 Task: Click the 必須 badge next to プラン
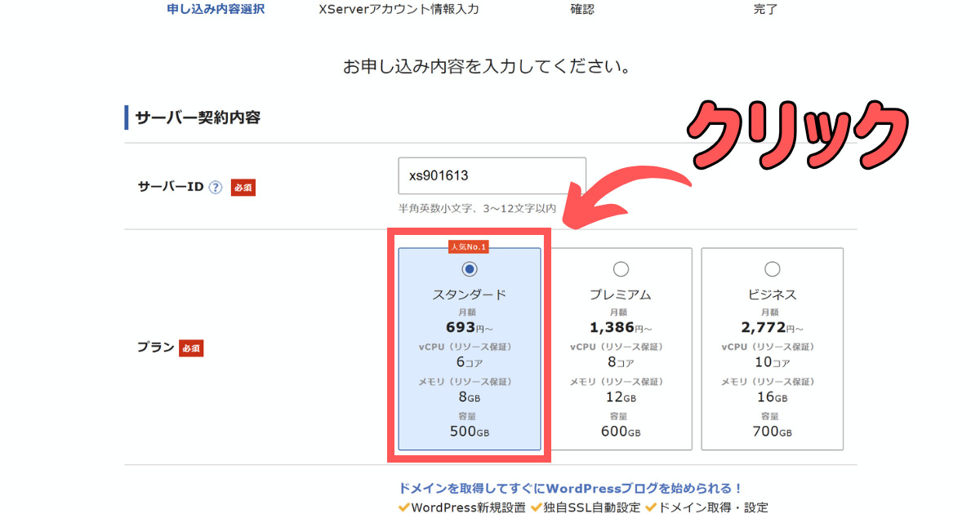(190, 348)
